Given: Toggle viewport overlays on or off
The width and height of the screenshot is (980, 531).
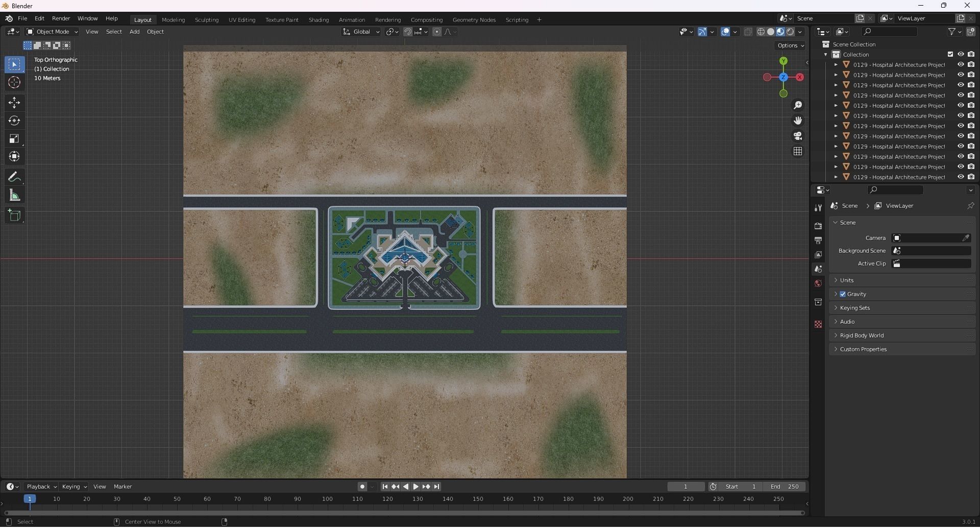Looking at the screenshot, I should click(725, 32).
